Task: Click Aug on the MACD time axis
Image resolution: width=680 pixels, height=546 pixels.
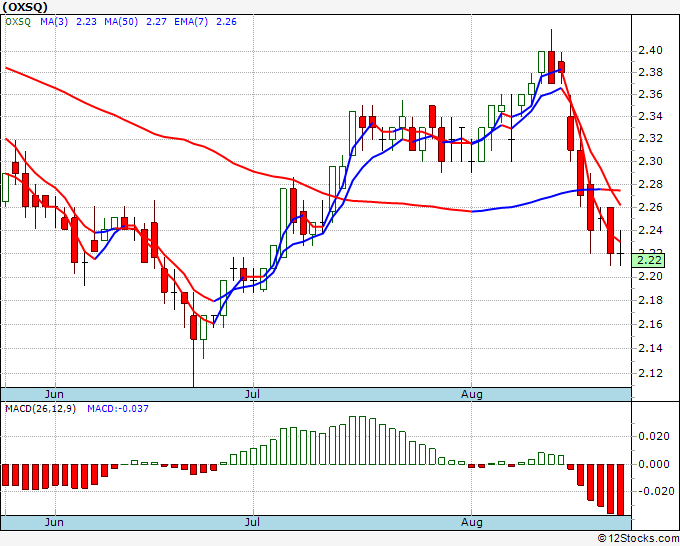Action: pos(471,522)
